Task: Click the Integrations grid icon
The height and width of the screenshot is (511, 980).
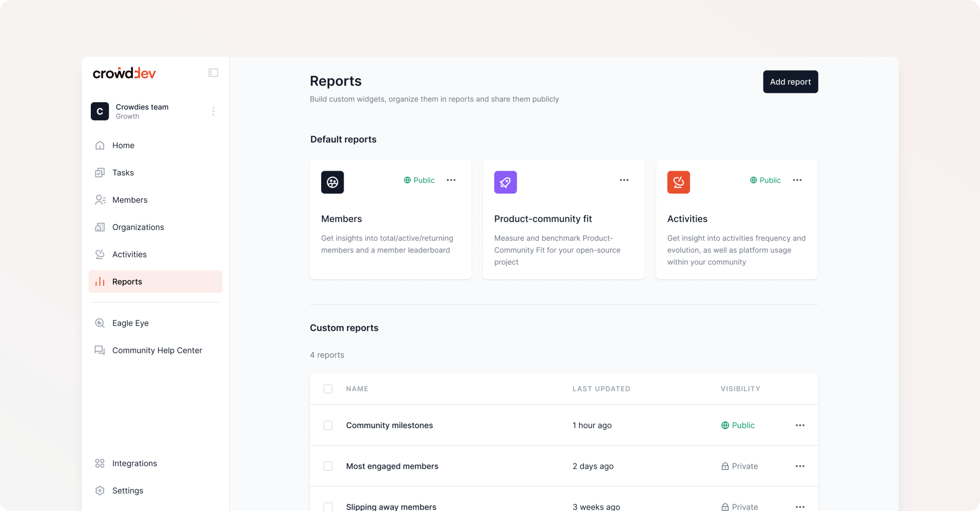Action: point(100,464)
